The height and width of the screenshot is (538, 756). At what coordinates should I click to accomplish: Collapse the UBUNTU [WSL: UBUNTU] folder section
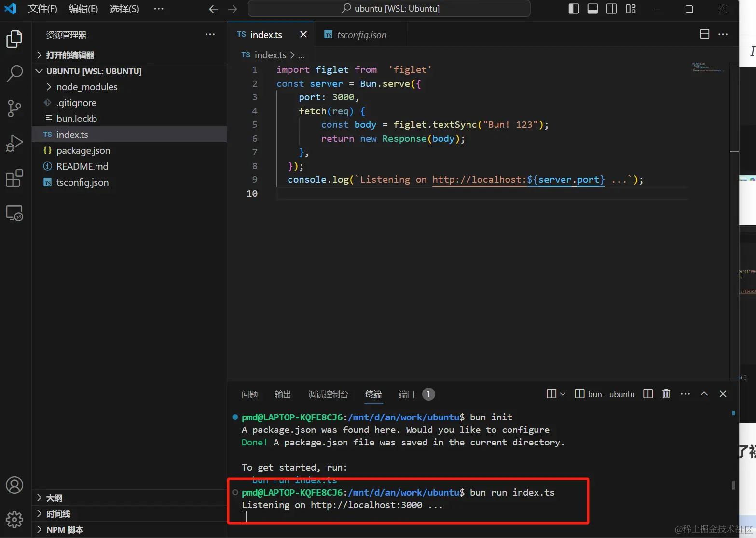tap(129, 71)
